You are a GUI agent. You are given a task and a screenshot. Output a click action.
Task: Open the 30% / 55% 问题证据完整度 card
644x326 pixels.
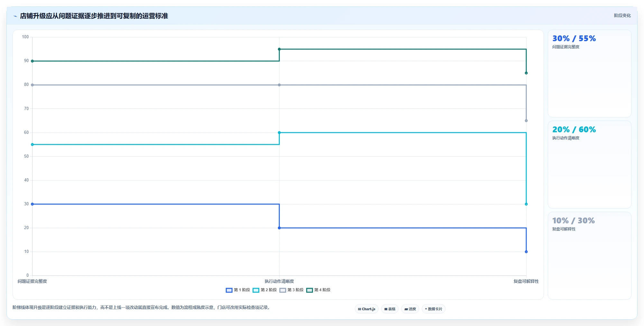coord(589,74)
